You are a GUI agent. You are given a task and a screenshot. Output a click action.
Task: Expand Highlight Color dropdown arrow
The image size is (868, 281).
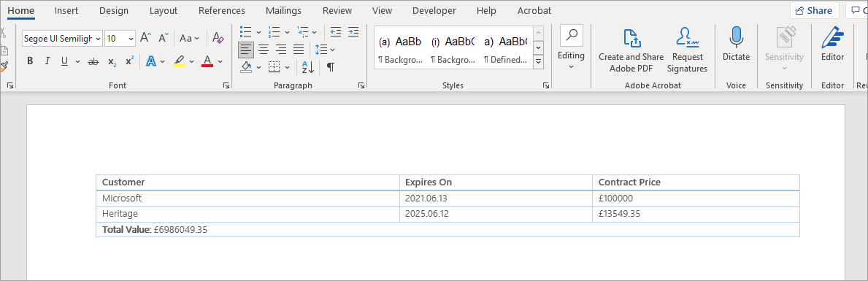click(x=191, y=61)
